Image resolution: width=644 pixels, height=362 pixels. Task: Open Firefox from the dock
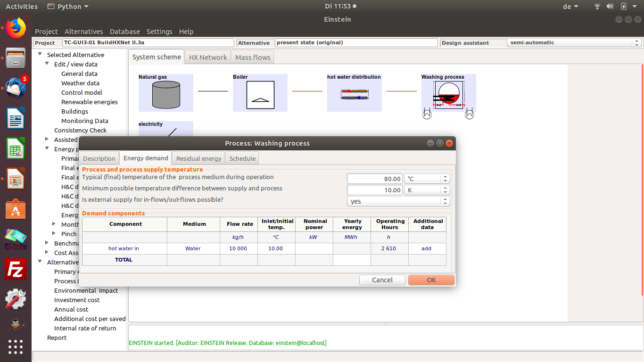16,29
